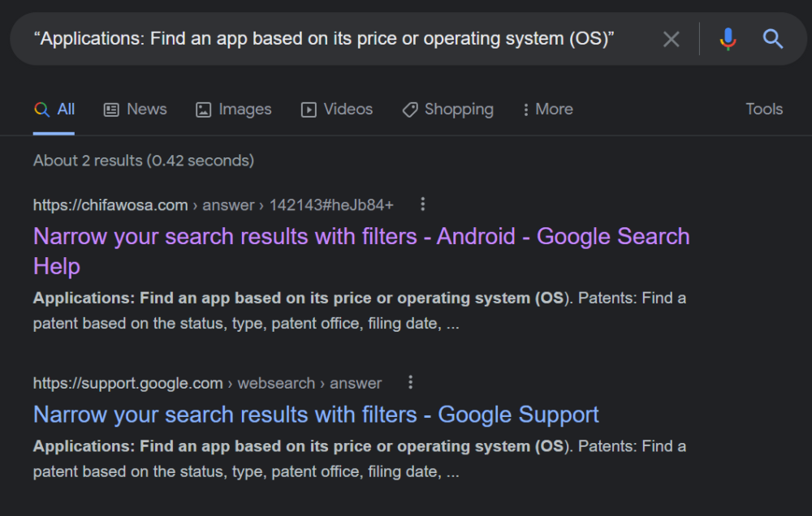Viewport: 812px width, 516px height.
Task: Open the Google Support filters result
Action: (x=316, y=415)
